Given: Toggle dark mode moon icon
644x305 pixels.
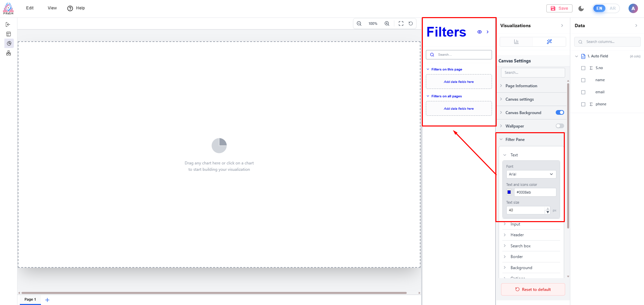Looking at the screenshot, I should 581,8.
